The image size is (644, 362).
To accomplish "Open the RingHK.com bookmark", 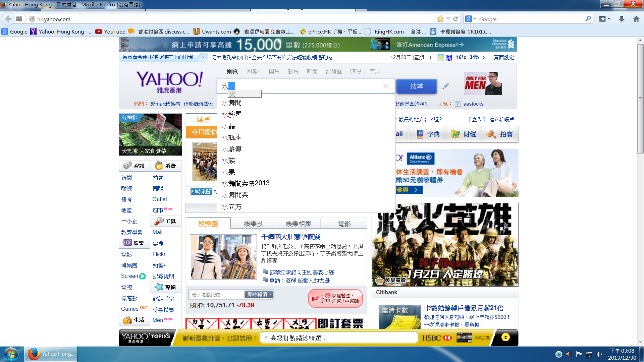I will pos(395,32).
